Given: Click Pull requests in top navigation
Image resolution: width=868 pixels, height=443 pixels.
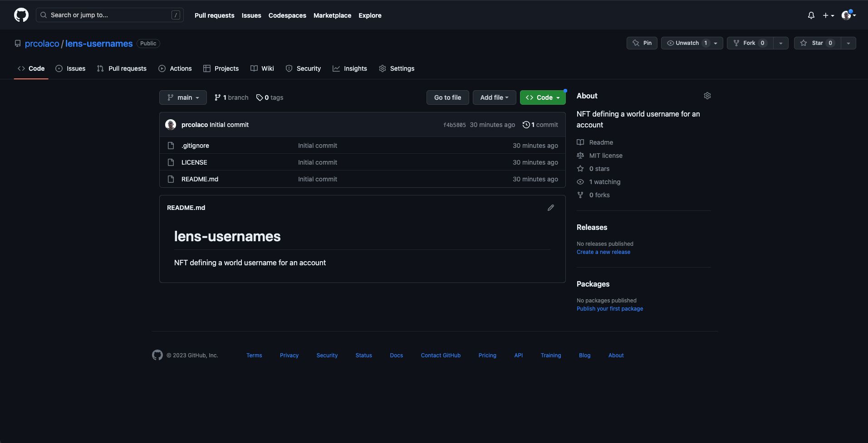Looking at the screenshot, I should pos(215,15).
